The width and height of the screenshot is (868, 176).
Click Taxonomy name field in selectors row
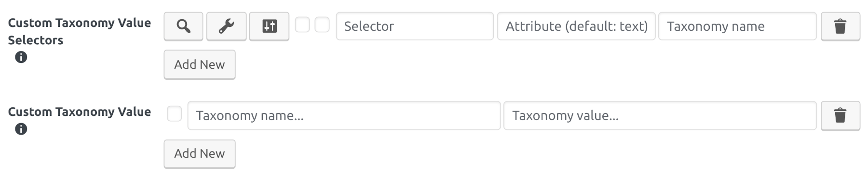(737, 26)
